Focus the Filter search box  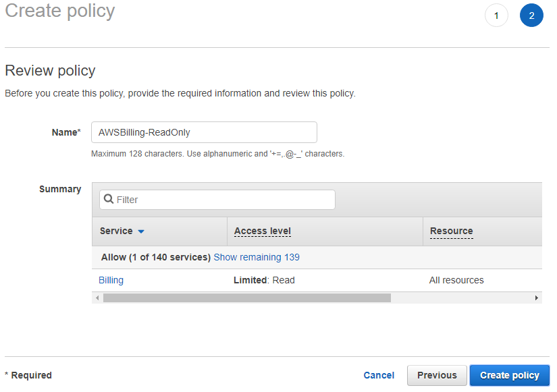click(217, 200)
